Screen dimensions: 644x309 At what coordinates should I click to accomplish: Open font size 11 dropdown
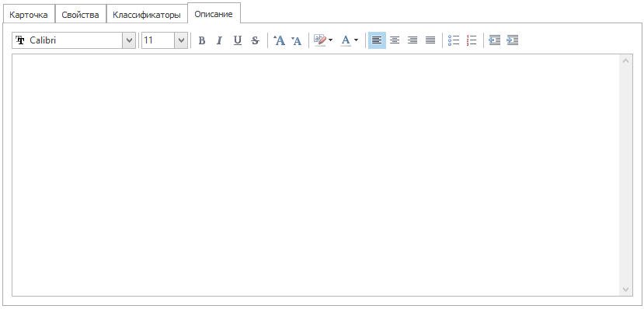tap(181, 40)
